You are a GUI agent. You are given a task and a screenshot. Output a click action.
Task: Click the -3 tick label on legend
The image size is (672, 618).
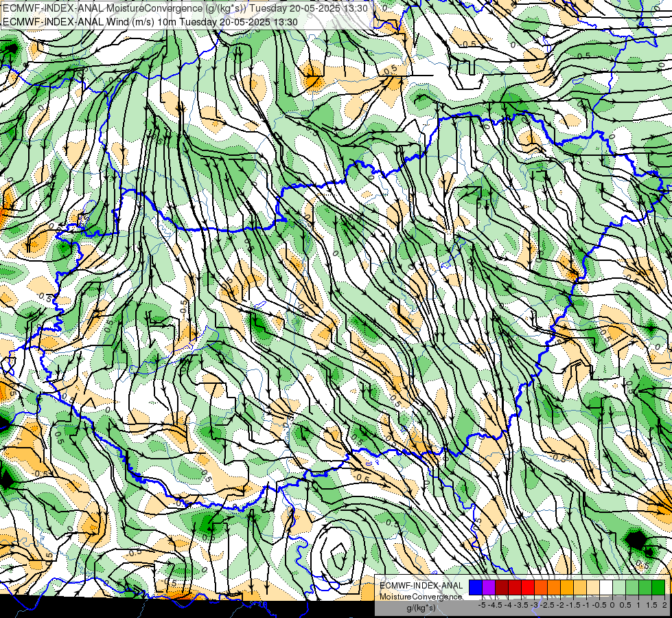coord(535,605)
